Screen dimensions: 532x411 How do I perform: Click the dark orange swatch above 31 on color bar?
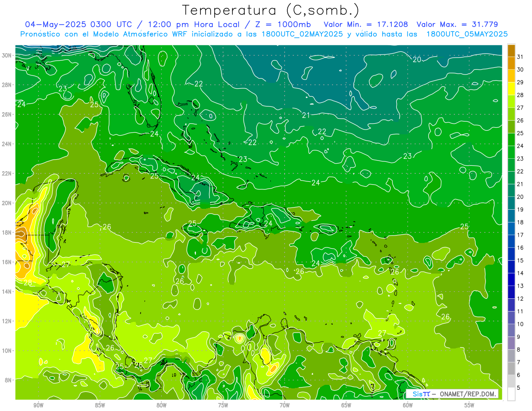[x=511, y=51]
